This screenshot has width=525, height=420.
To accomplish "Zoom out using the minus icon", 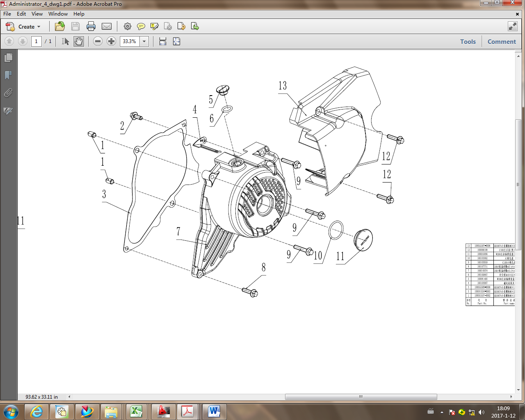I will coord(98,41).
